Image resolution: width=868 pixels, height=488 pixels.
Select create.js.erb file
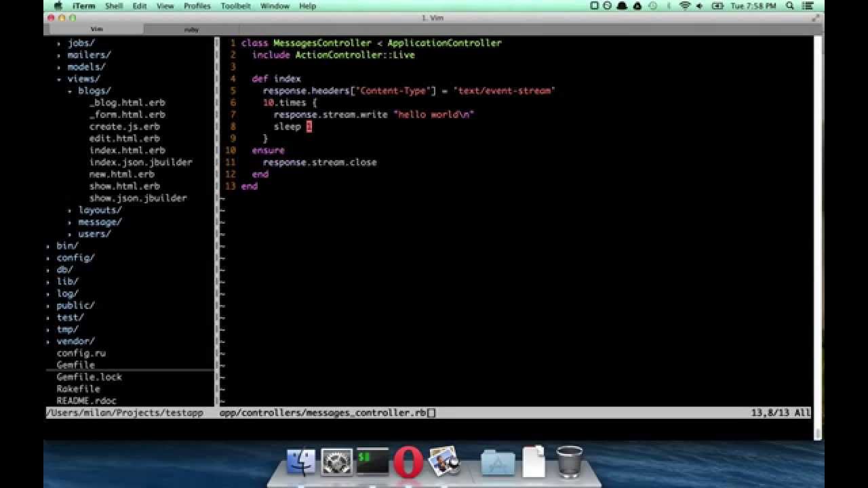124,127
